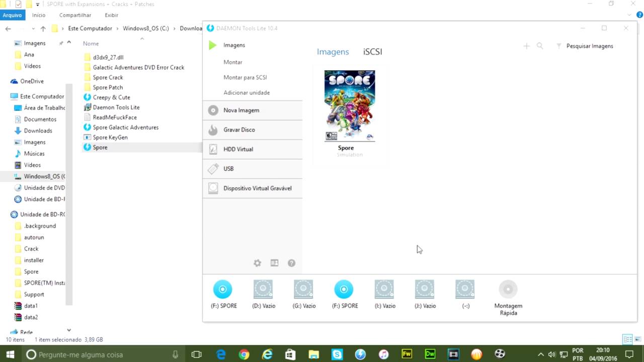Open HDD Virtual section
The height and width of the screenshot is (362, 644).
click(253, 149)
